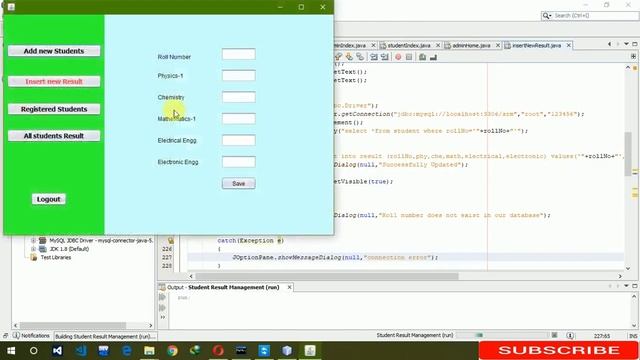Viewport: 640px width, 360px height.
Task: Switch to studentIndex.java editor tab
Action: tap(409, 45)
